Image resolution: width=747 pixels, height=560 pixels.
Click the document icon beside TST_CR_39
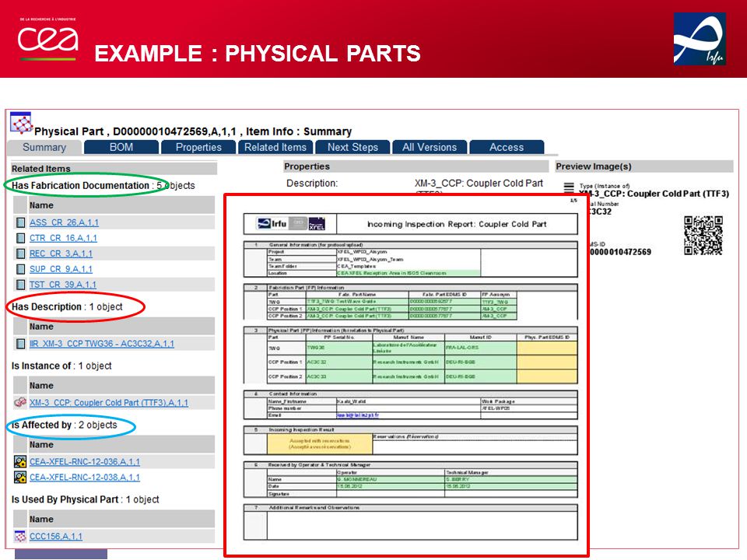[20, 285]
